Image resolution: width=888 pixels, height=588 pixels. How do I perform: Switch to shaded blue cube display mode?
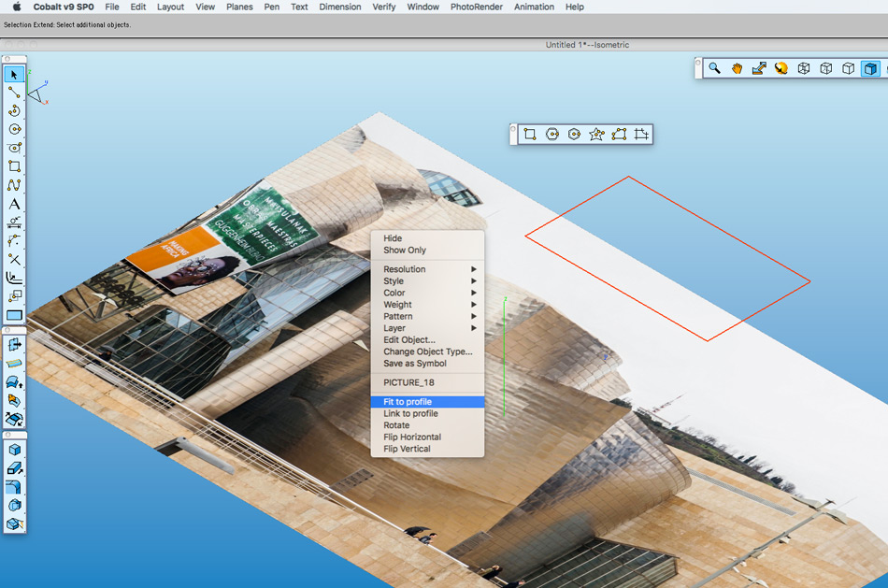(x=870, y=68)
